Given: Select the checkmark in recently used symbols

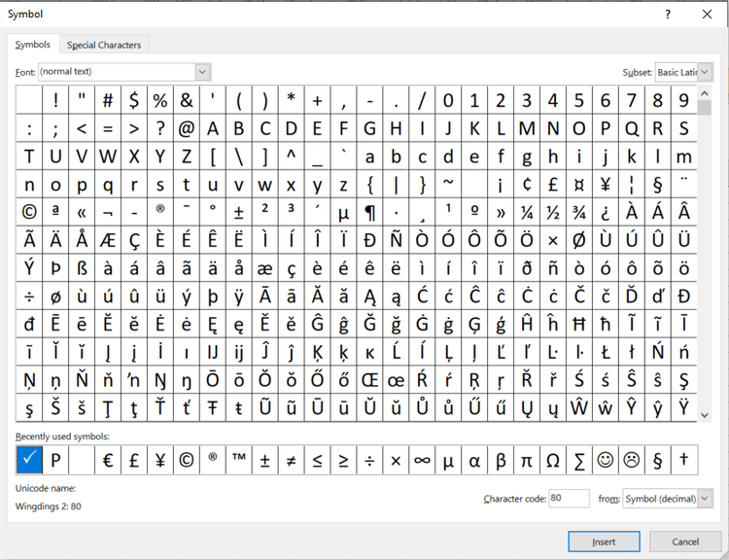Looking at the screenshot, I should click(x=29, y=460).
